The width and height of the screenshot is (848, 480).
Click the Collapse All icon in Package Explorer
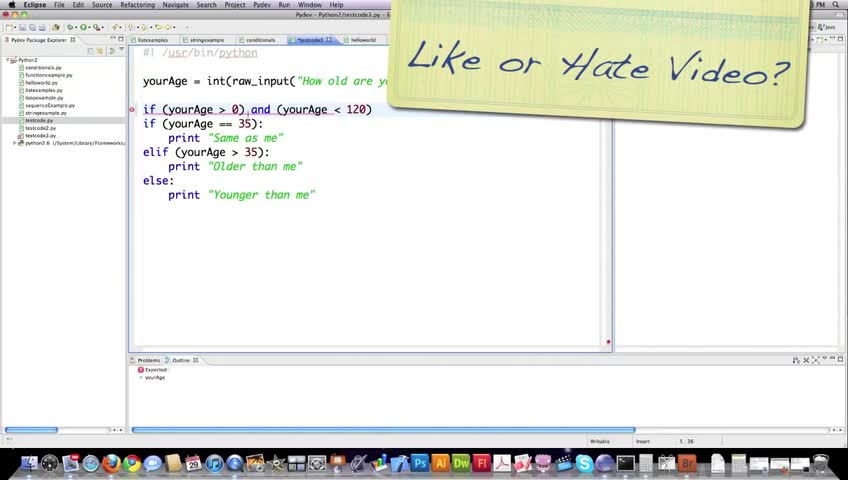(90, 51)
